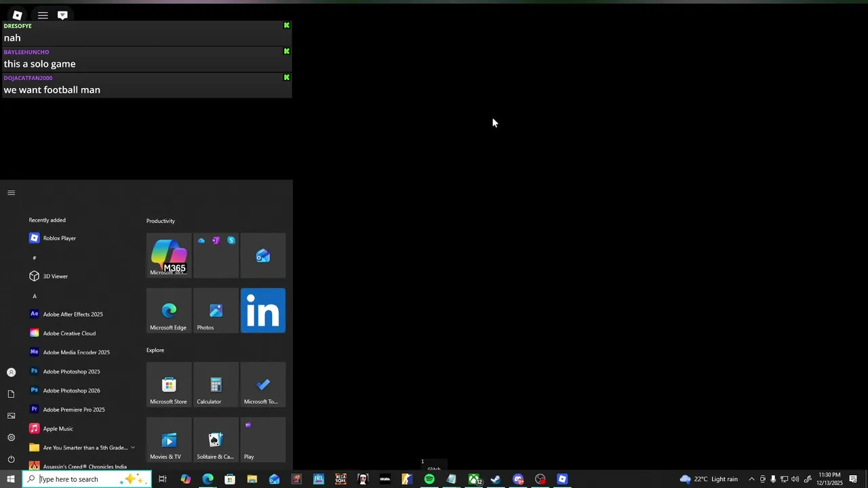Click the microphone tray icon

coord(773,479)
